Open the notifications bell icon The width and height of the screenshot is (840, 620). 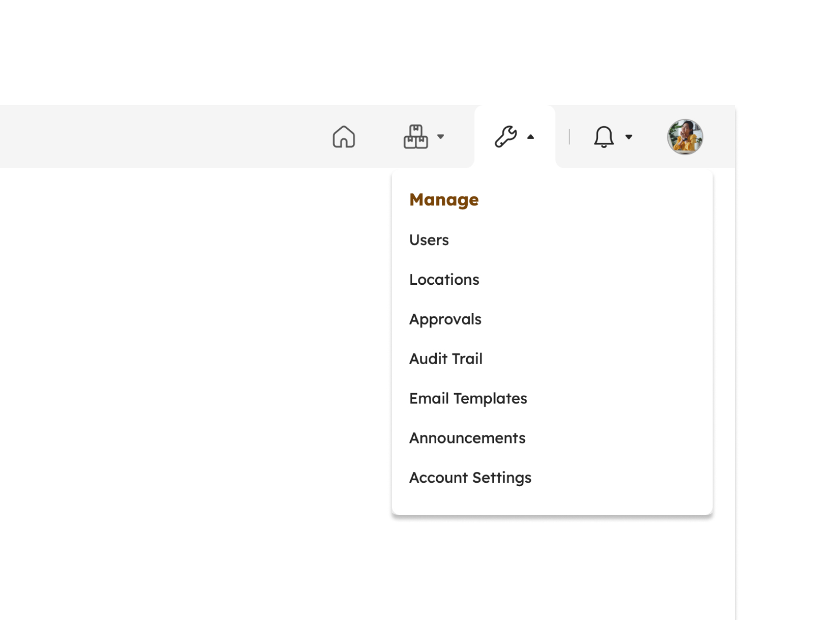tap(604, 137)
